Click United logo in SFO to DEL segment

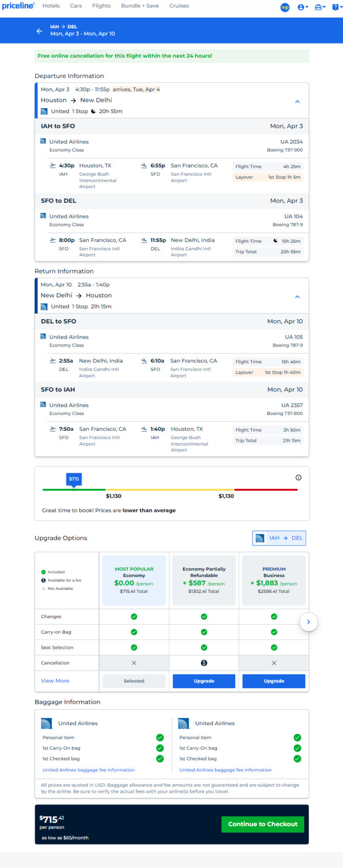(x=44, y=216)
